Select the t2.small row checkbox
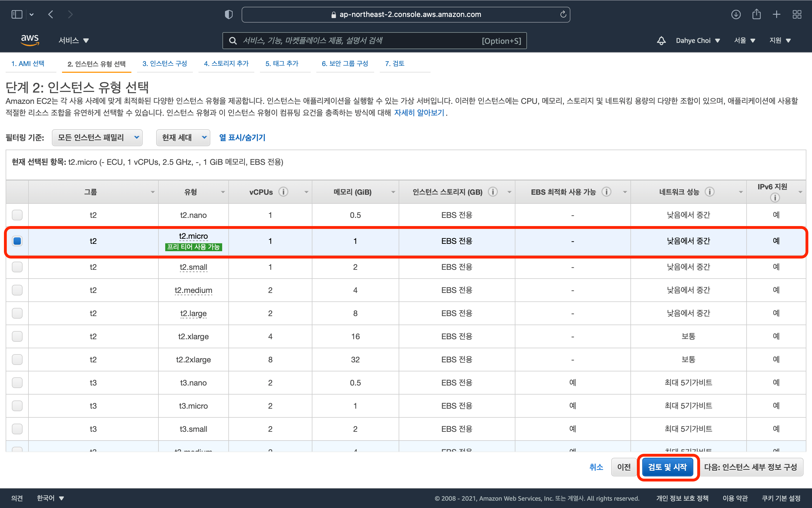This screenshot has height=508, width=812. pos(17,267)
